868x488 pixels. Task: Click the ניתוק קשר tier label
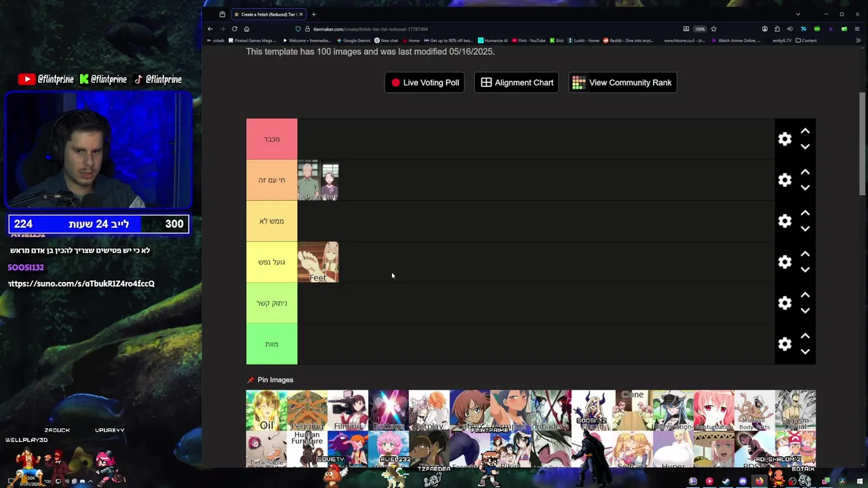271,303
